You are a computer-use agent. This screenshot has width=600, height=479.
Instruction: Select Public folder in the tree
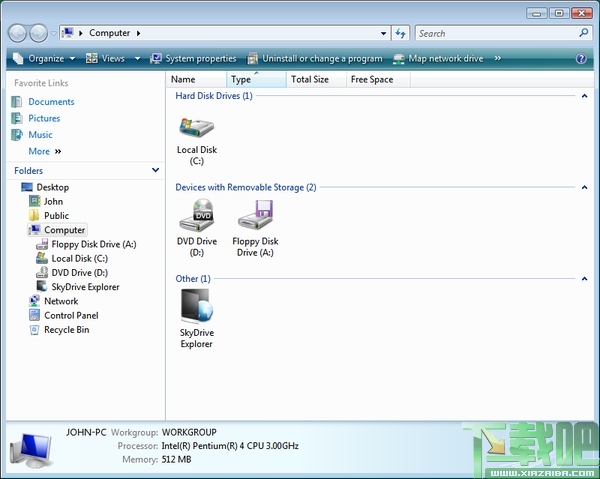tap(56, 215)
